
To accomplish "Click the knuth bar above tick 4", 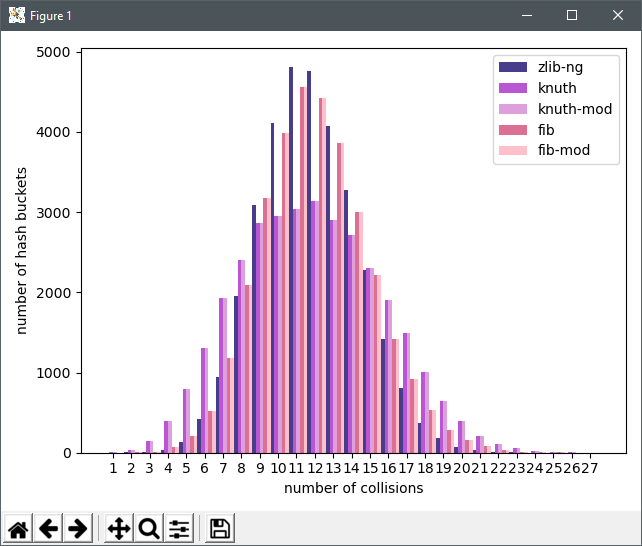I will coord(166,437).
